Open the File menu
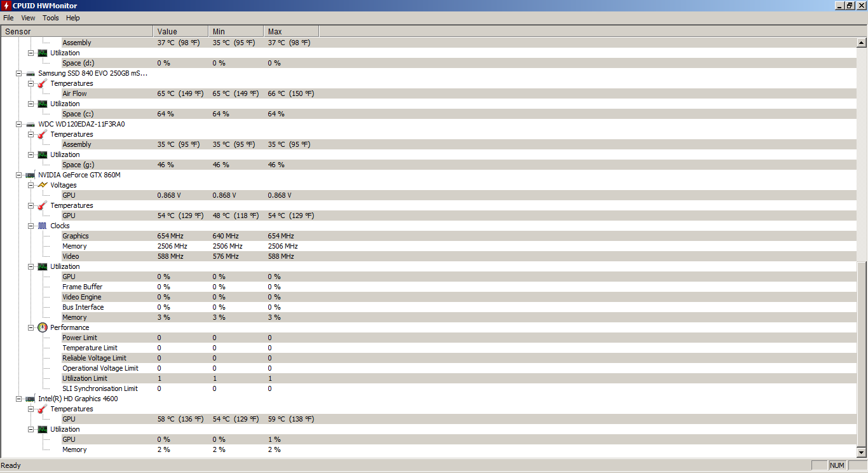 point(8,18)
